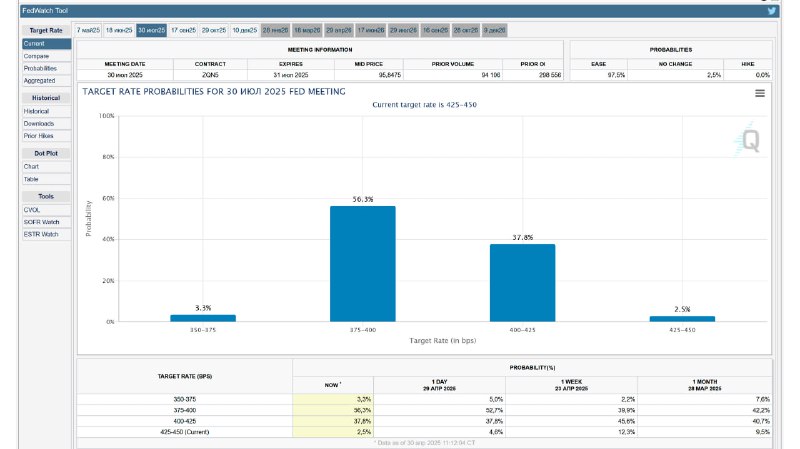Select the 9 дек26 meeting tab
The image size is (800, 449).
coord(494,30)
